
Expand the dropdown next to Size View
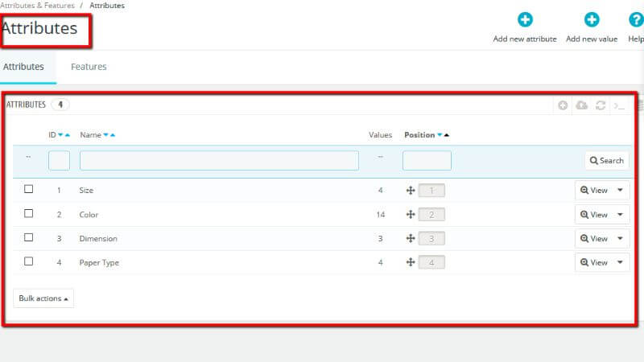click(620, 190)
